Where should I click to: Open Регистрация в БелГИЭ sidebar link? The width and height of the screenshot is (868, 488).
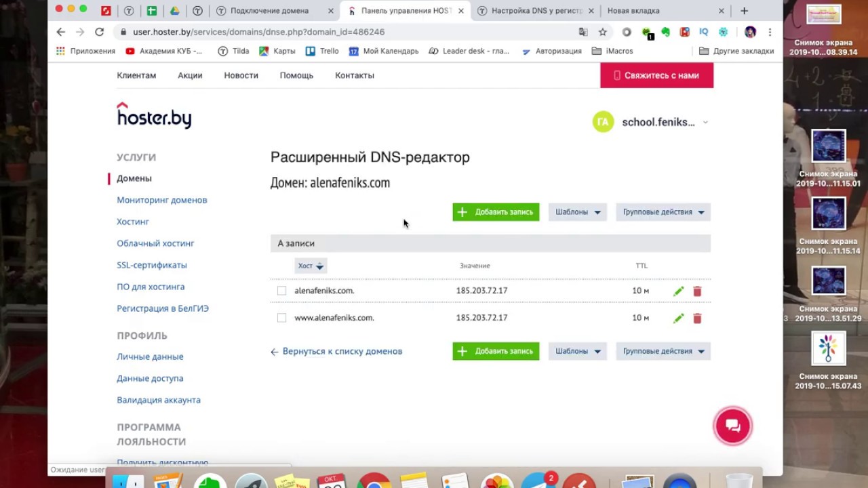(163, 308)
